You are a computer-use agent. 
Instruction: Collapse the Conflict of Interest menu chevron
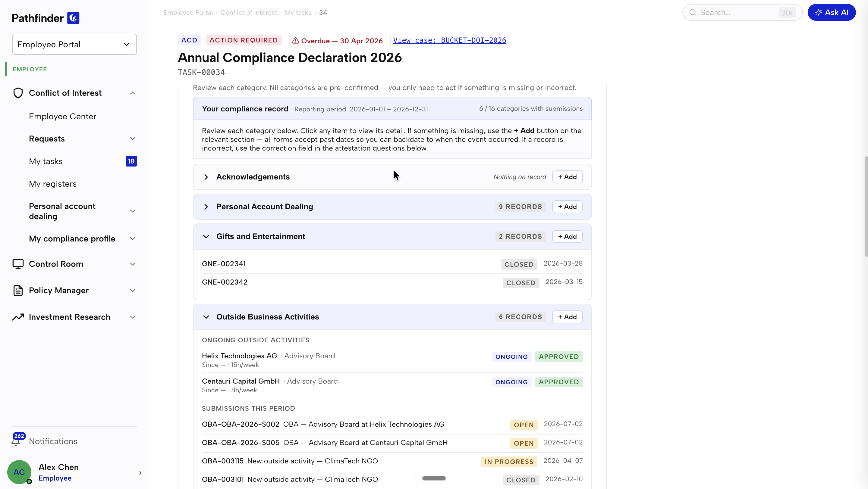click(133, 93)
